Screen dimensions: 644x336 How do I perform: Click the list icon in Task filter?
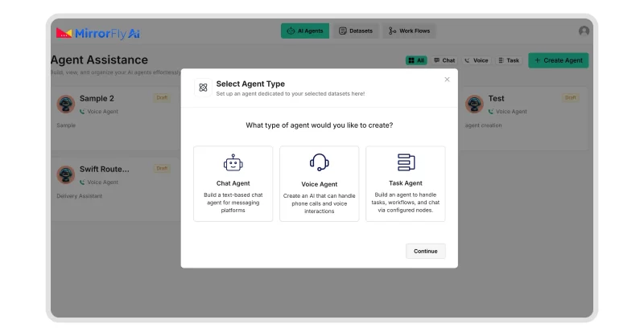501,60
